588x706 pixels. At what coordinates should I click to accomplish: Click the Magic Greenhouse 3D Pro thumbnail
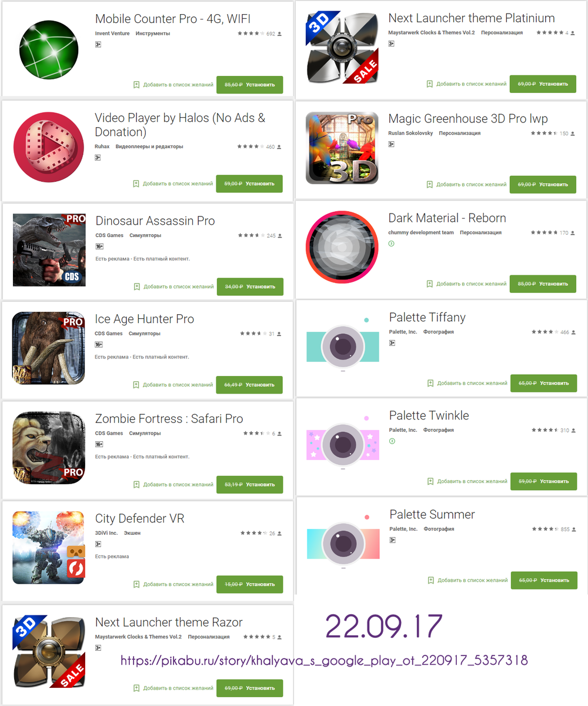(x=342, y=148)
